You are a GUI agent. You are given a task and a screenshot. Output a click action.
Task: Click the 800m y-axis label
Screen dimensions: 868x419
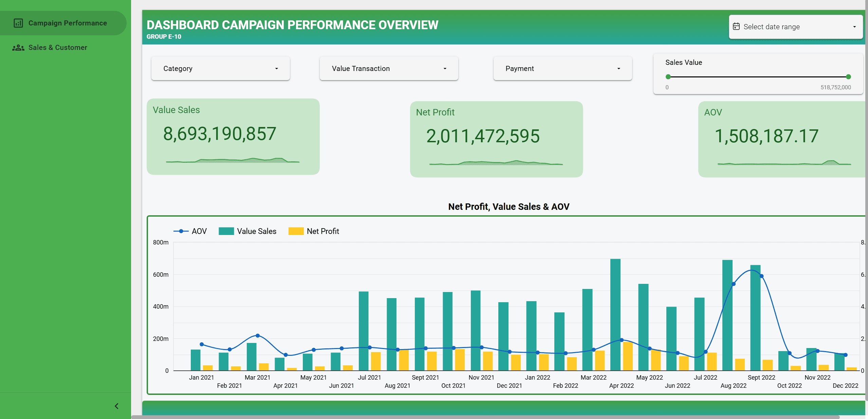pos(161,242)
